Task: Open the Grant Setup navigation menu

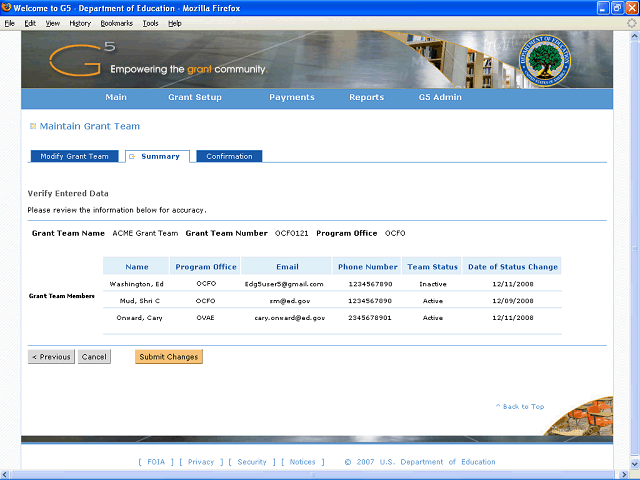Action: (x=195, y=97)
